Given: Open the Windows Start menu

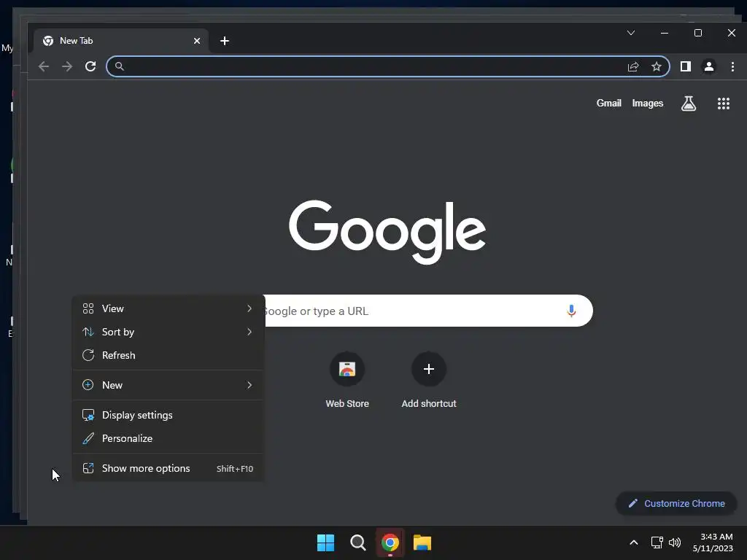Looking at the screenshot, I should [326, 542].
